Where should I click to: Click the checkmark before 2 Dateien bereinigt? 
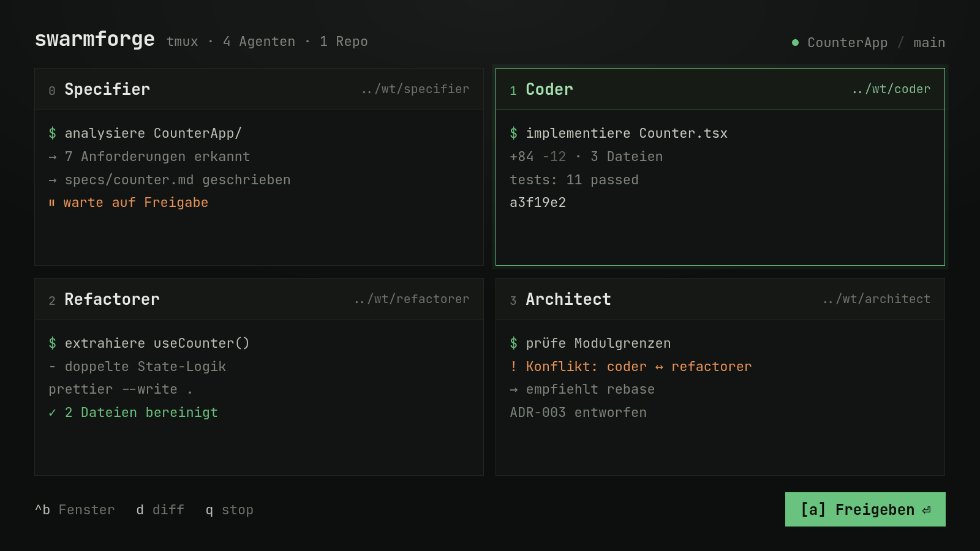point(53,413)
